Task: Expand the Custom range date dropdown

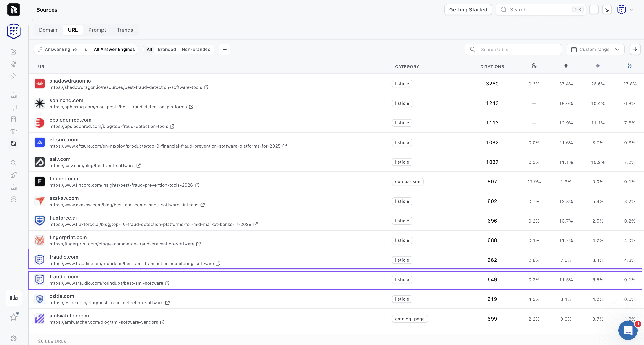Action: (595, 50)
